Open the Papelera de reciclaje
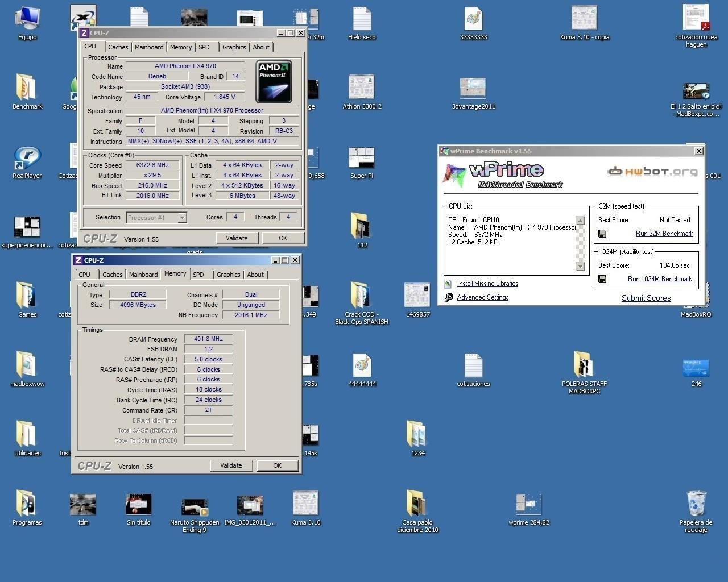 coord(696,510)
